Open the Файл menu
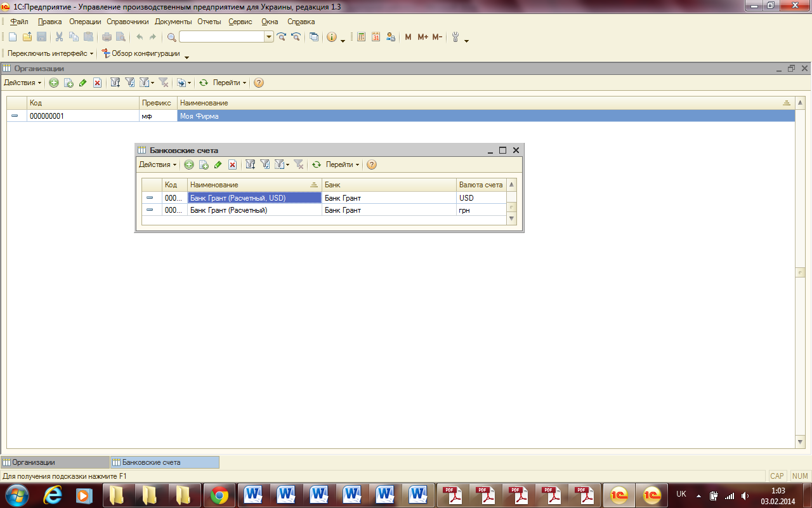 [20, 22]
